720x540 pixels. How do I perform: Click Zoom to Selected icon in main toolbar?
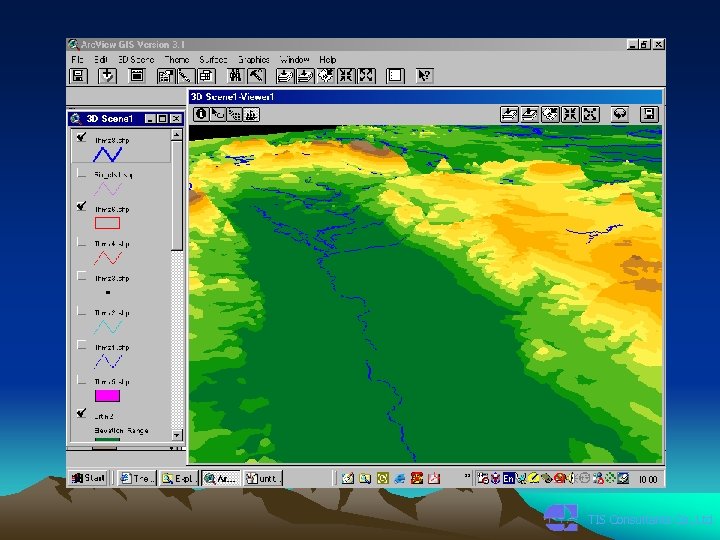[325, 76]
